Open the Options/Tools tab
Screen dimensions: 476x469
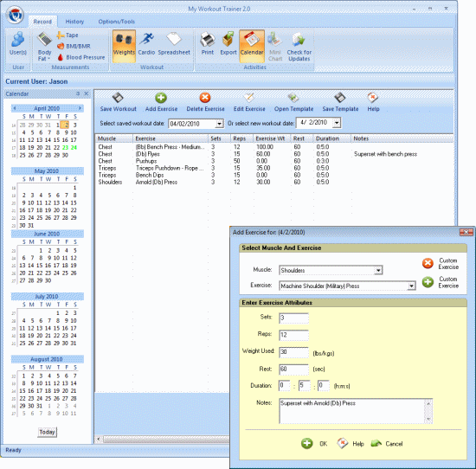point(116,22)
